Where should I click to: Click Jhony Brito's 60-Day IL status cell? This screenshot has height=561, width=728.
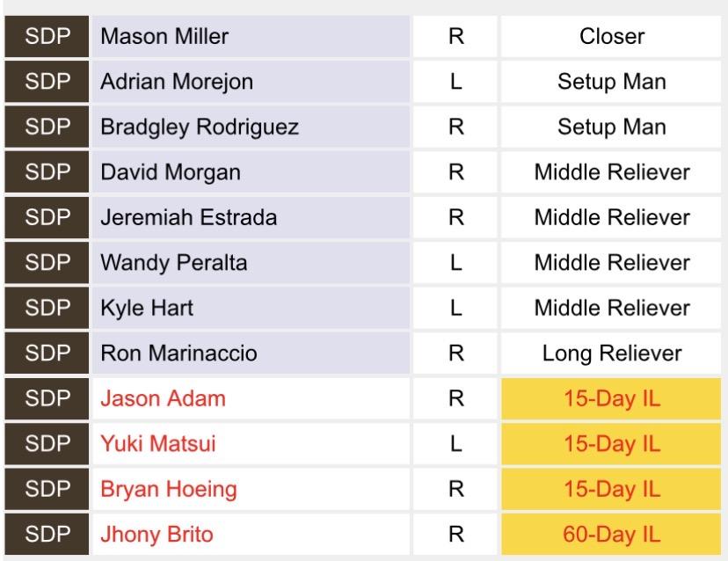click(612, 535)
